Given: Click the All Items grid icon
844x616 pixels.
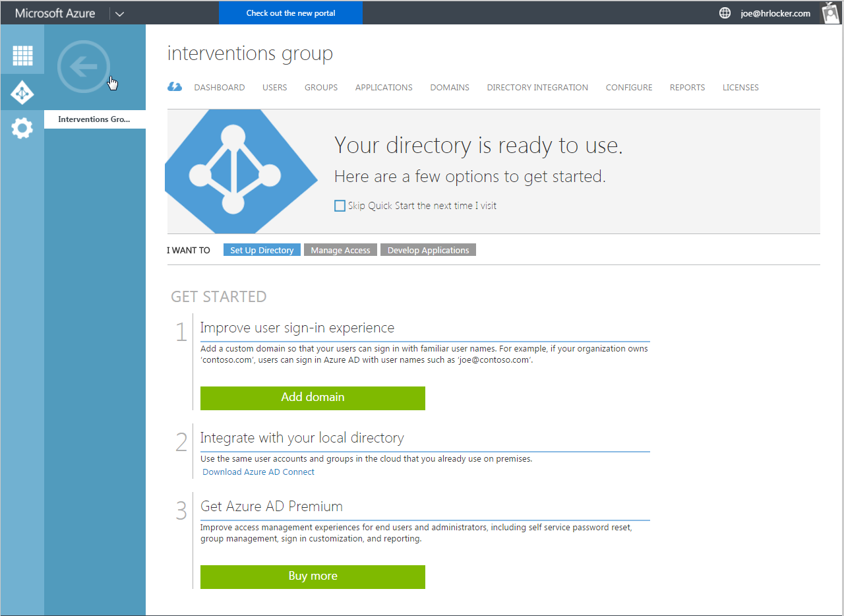Looking at the screenshot, I should click(x=22, y=55).
